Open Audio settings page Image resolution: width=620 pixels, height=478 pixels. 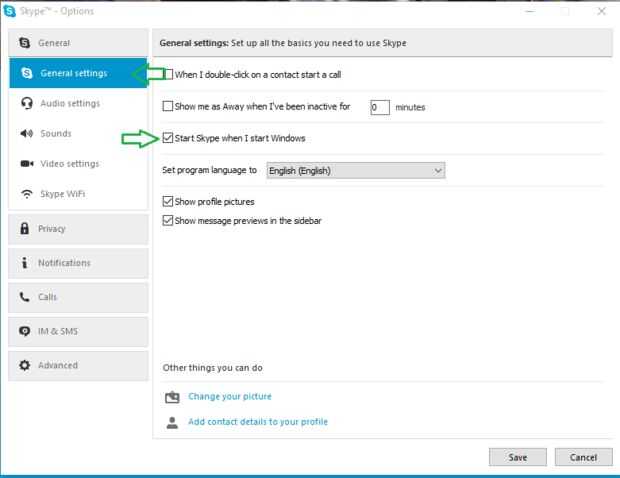[78, 103]
